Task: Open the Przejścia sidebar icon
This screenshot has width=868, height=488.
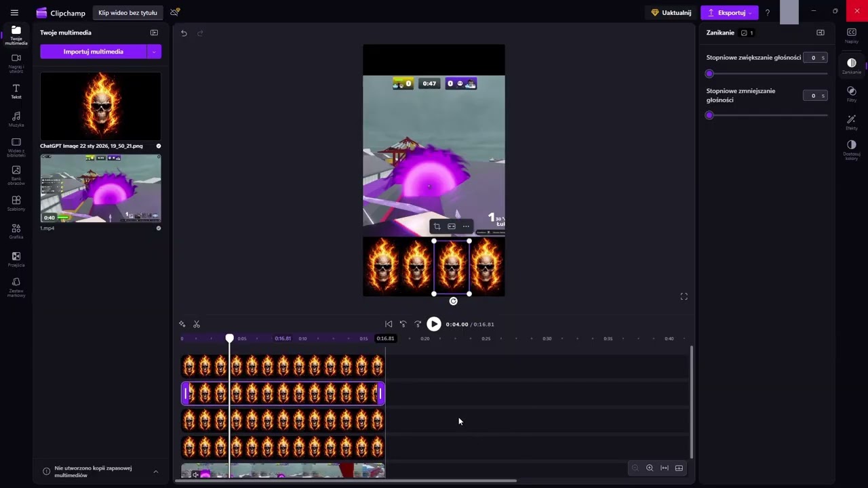Action: 16,260
